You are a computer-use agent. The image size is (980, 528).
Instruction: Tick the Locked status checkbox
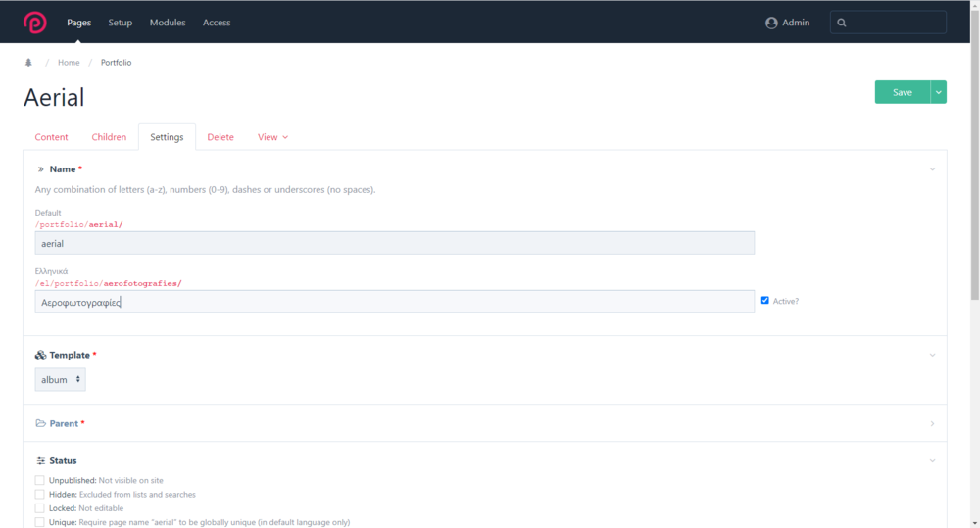tap(40, 508)
